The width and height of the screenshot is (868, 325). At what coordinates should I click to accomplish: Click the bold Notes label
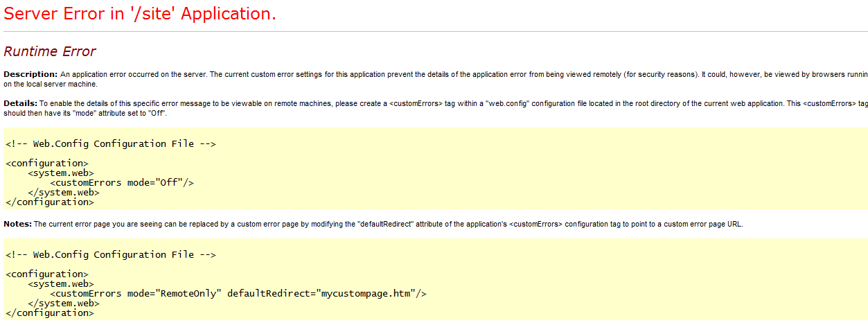click(18, 224)
